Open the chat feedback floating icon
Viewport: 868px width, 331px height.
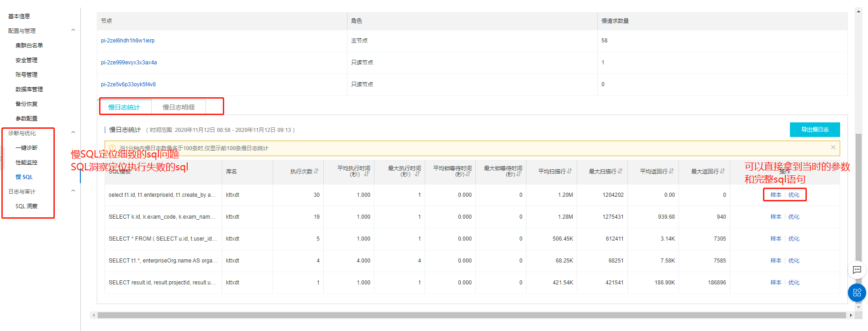coord(857,270)
